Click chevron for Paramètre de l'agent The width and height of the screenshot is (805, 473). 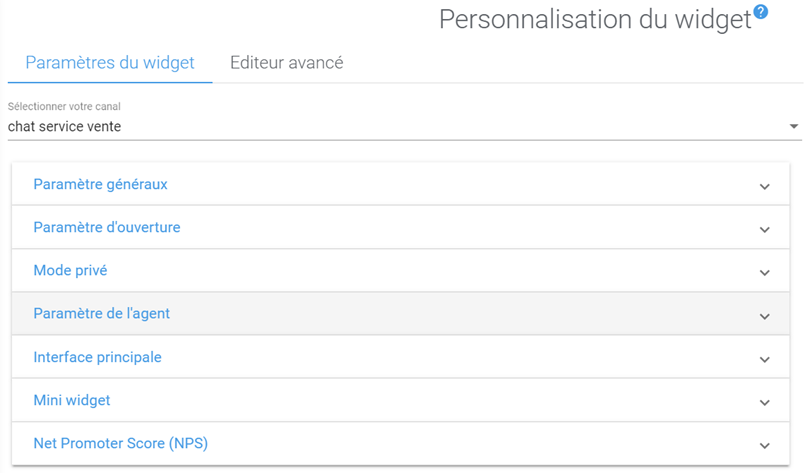click(764, 315)
